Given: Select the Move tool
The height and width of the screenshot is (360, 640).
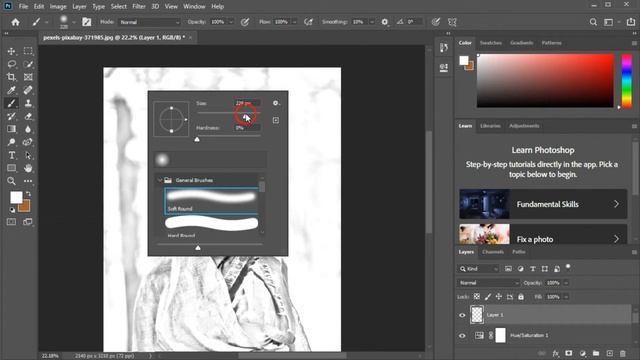Looking at the screenshot, I should (11, 51).
